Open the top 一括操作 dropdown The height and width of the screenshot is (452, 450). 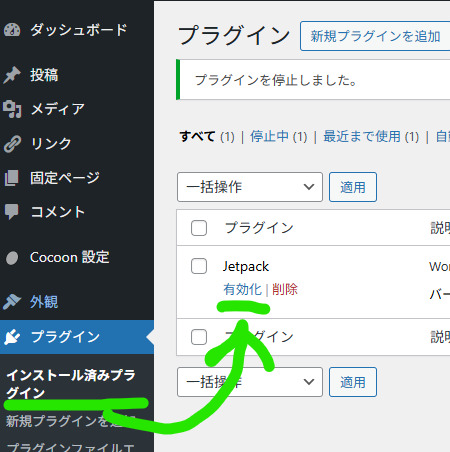click(250, 187)
